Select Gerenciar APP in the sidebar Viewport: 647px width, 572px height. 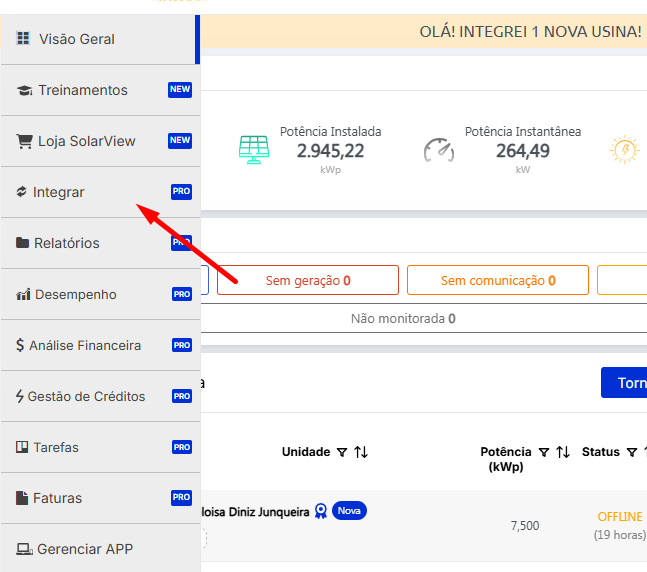click(x=85, y=549)
